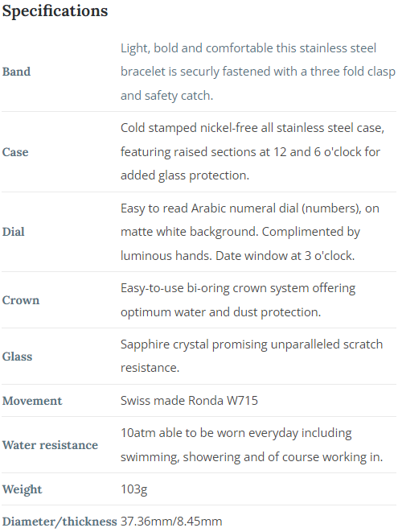Screen dimensions: 398x532
Task: Select the Glass row label
Action: pos(18,357)
